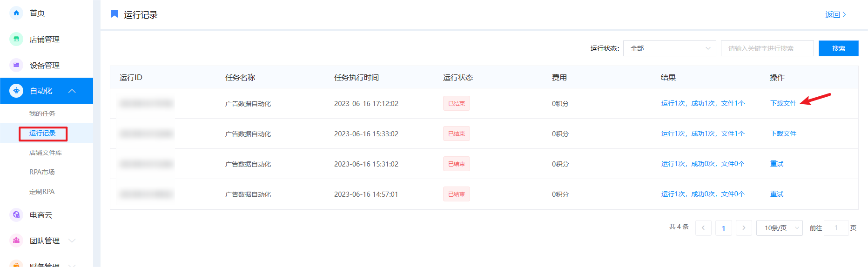The width and height of the screenshot is (868, 267).
Task: Collapse the 自动化 menu chevron
Action: click(72, 91)
